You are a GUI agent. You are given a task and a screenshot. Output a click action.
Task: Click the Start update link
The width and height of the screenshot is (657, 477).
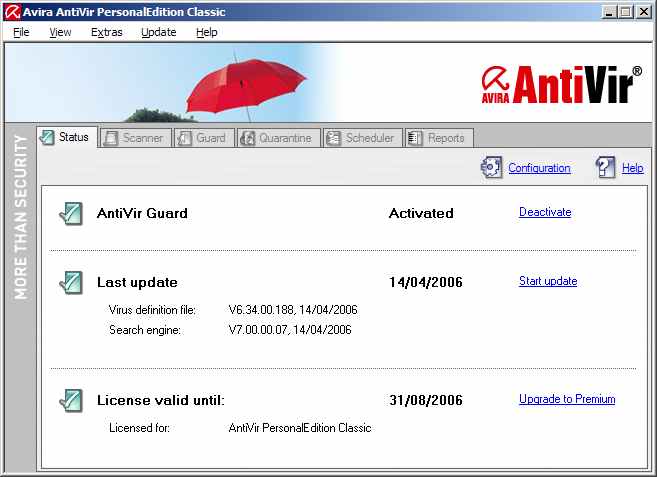coord(548,281)
